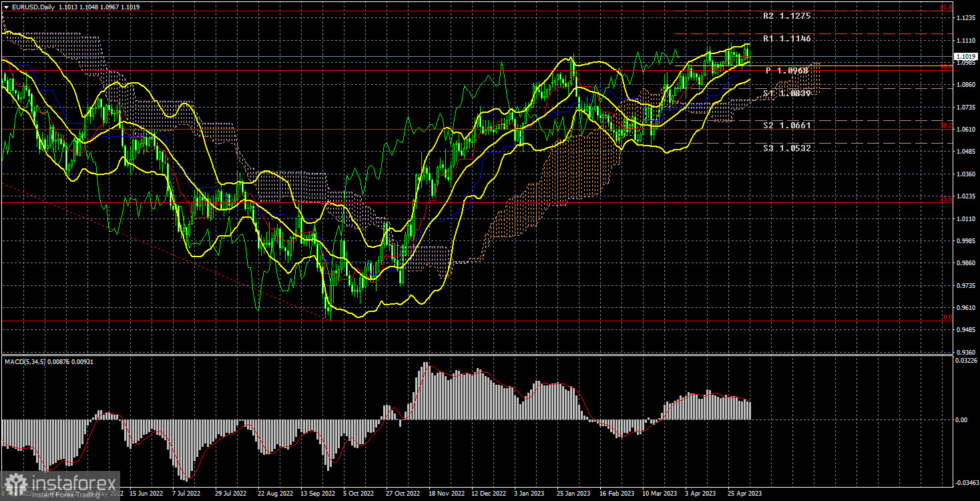The width and height of the screenshot is (980, 501).
Task: Click the 50.0 Fibonacci level label
Action: tap(946, 66)
